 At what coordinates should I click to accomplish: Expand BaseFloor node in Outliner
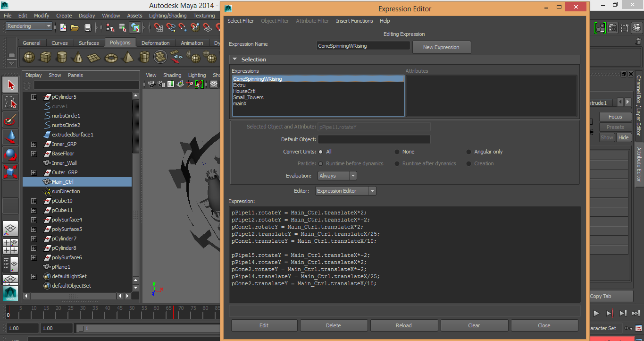point(33,153)
